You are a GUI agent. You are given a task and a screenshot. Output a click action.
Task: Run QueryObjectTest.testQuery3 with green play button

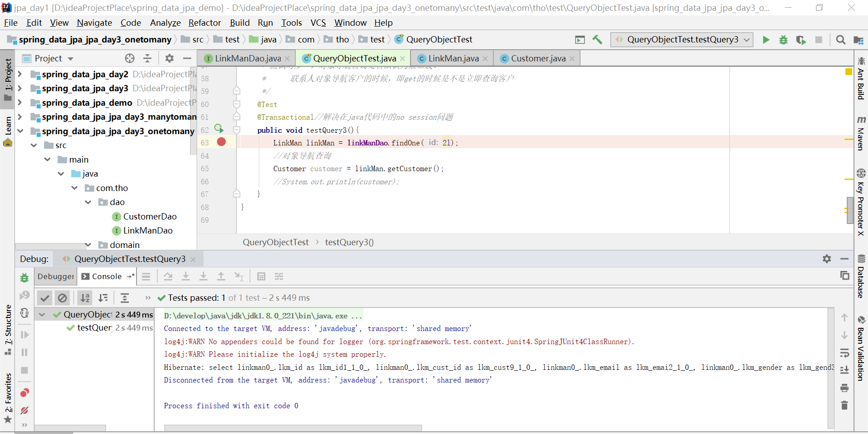766,40
